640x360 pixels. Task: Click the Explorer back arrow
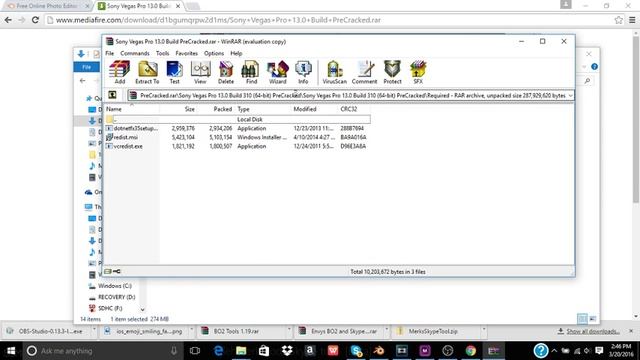click(x=82, y=81)
